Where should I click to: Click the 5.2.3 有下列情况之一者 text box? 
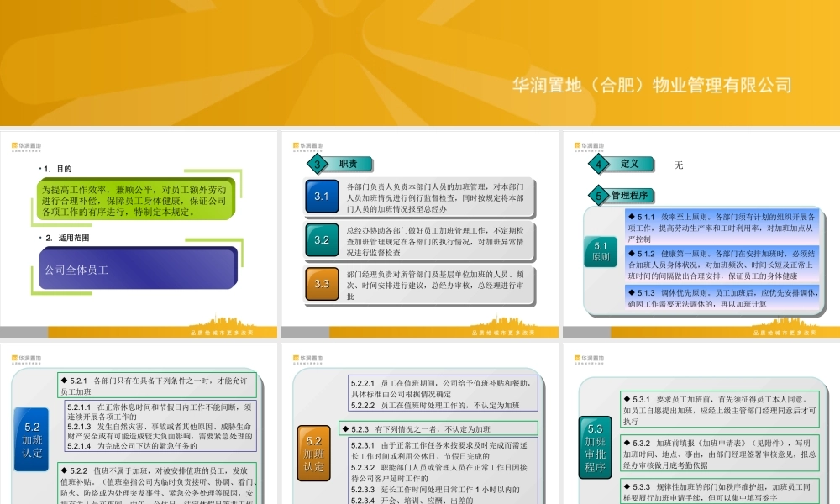pyautogui.click(x=438, y=428)
